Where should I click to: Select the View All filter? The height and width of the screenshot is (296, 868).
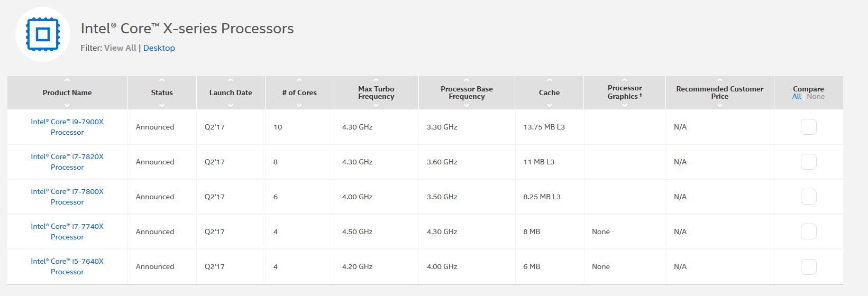click(120, 48)
